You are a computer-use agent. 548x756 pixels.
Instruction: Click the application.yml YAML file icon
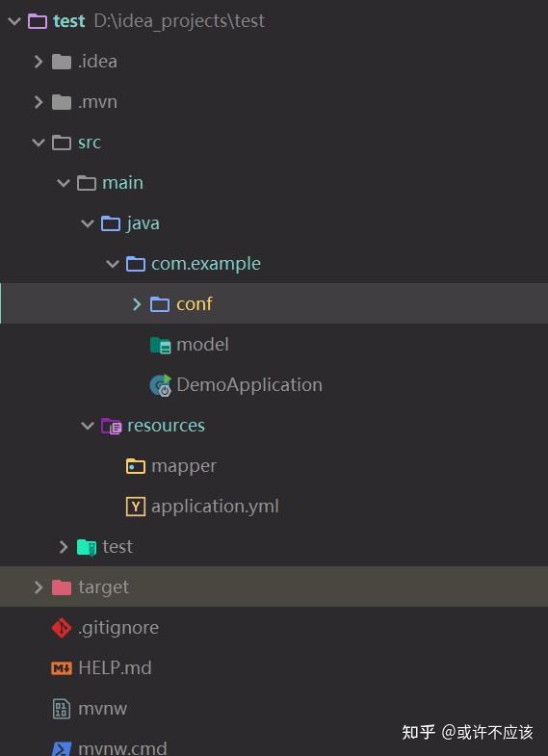click(x=136, y=507)
